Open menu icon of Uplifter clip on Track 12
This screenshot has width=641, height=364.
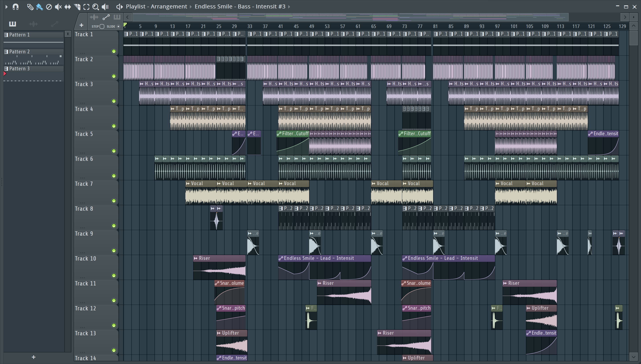(x=529, y=308)
